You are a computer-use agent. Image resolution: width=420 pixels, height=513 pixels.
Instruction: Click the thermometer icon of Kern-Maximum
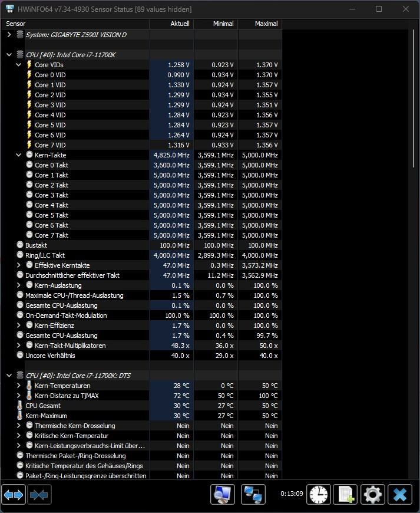19,416
